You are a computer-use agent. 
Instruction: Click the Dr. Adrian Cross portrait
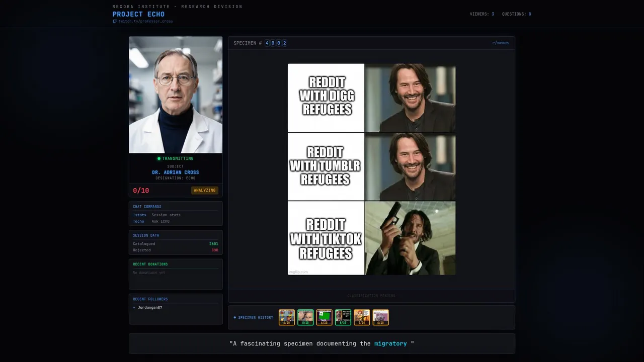click(x=176, y=95)
